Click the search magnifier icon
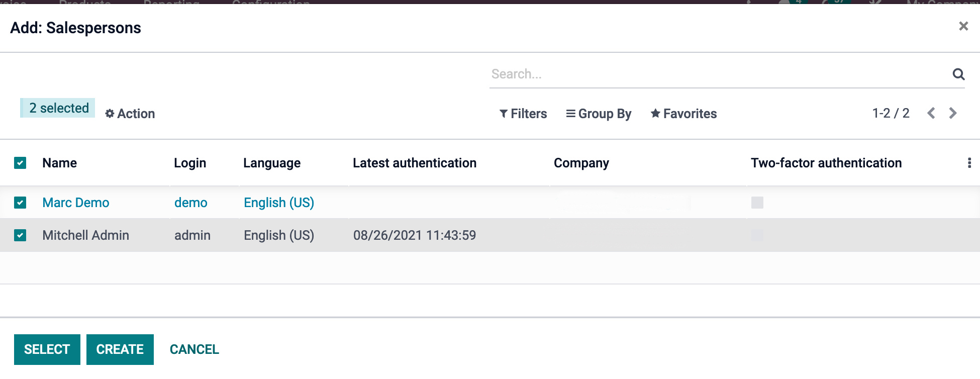 (x=958, y=74)
